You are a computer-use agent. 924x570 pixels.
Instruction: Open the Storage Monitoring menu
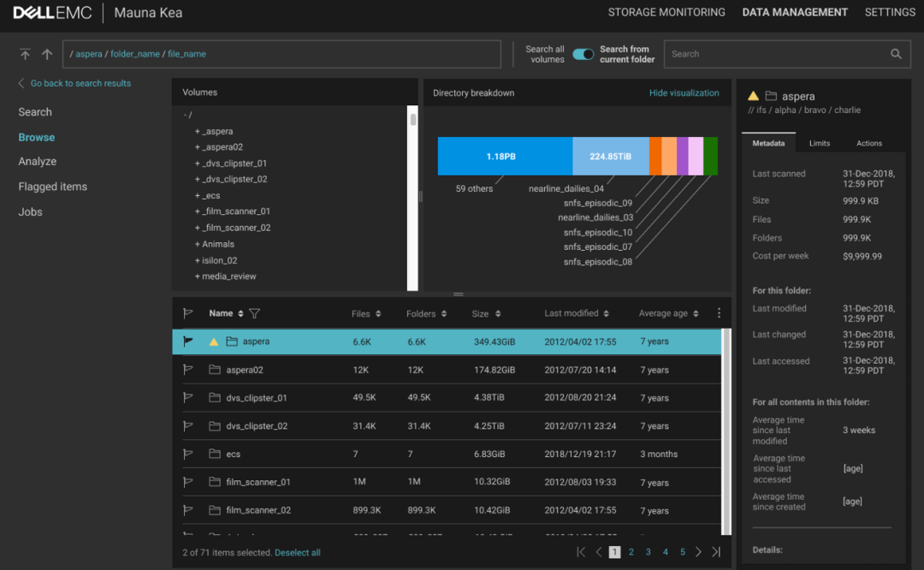[x=666, y=12]
